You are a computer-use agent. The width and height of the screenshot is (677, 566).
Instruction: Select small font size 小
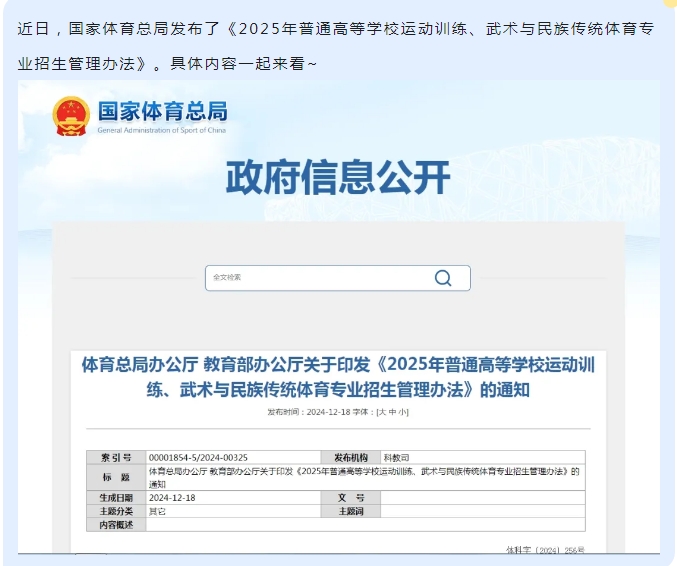[402, 412]
